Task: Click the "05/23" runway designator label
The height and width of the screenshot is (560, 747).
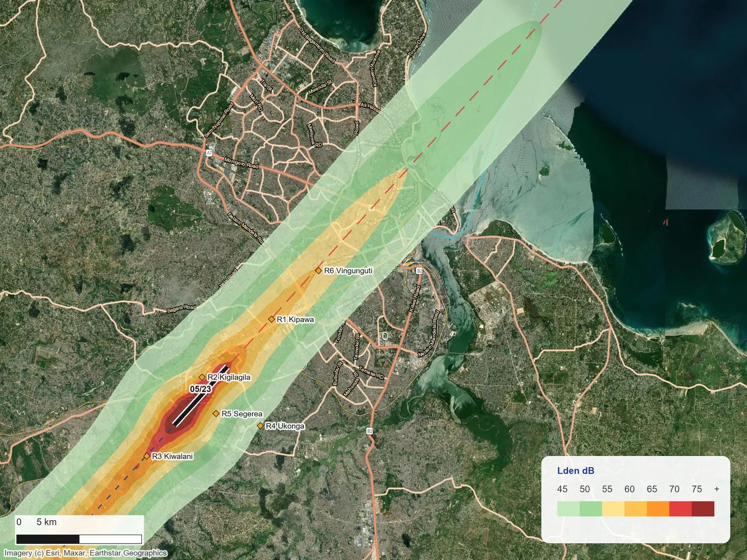Action: [201, 389]
